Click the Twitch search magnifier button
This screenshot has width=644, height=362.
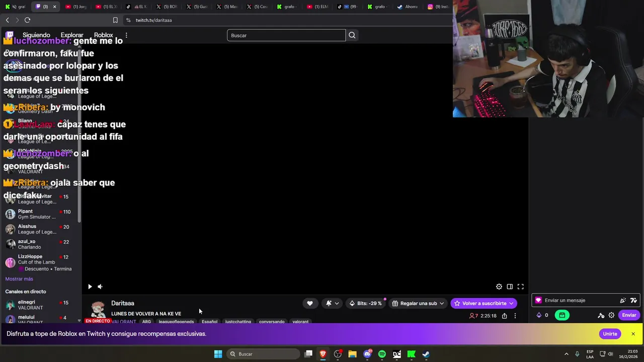(x=352, y=35)
